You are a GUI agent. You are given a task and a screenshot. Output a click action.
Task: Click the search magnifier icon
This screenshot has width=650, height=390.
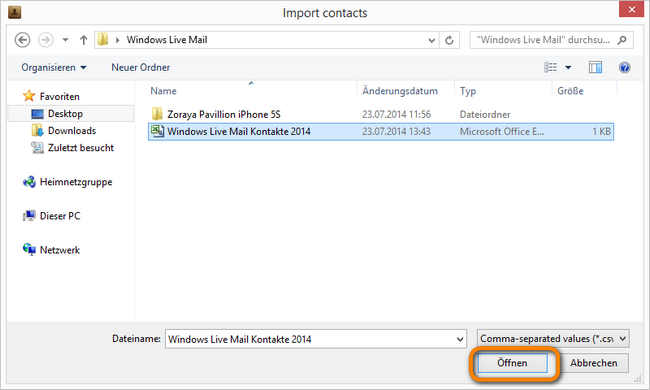622,40
